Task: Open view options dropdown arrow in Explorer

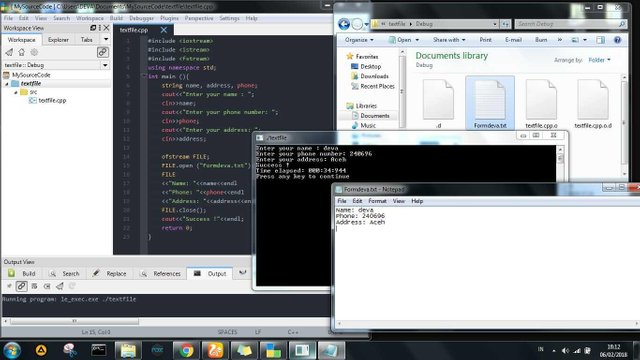Action: click(584, 40)
